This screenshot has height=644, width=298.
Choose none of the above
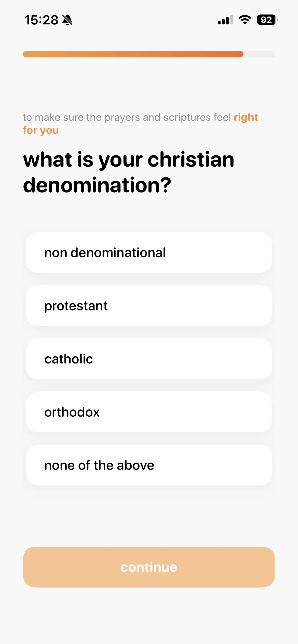point(149,465)
